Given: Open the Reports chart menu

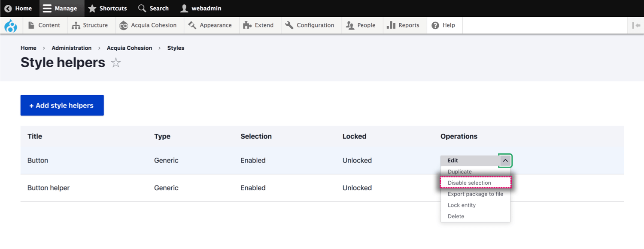Looking at the screenshot, I should click(x=391, y=25).
